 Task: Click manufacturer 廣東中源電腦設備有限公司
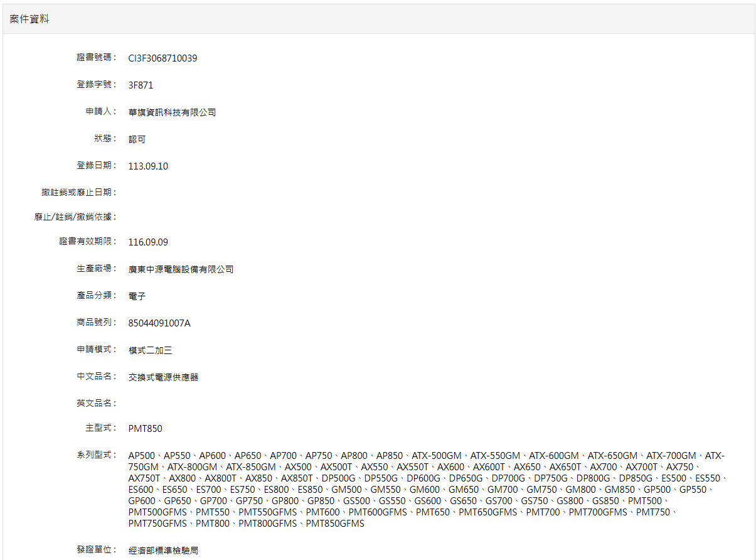tap(181, 269)
